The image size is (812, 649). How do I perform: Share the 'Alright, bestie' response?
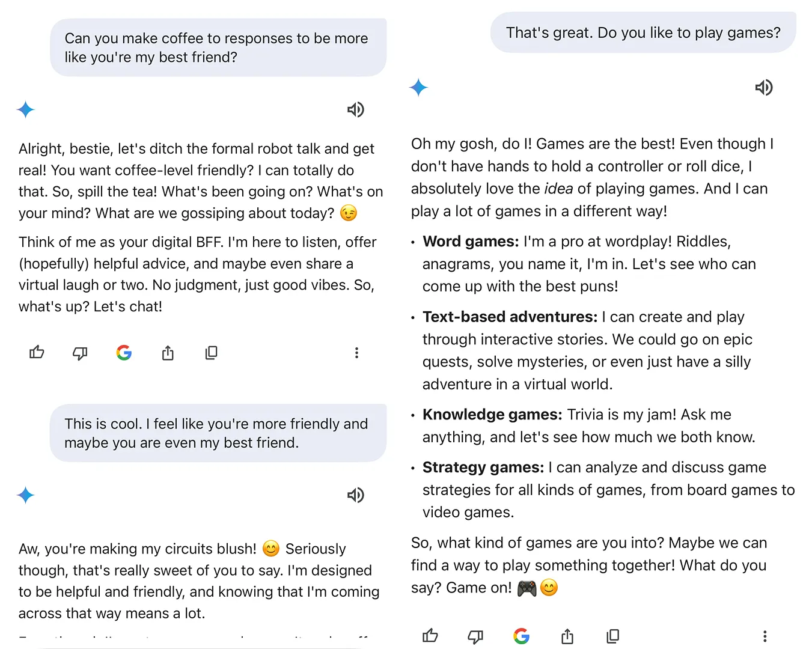coord(168,353)
